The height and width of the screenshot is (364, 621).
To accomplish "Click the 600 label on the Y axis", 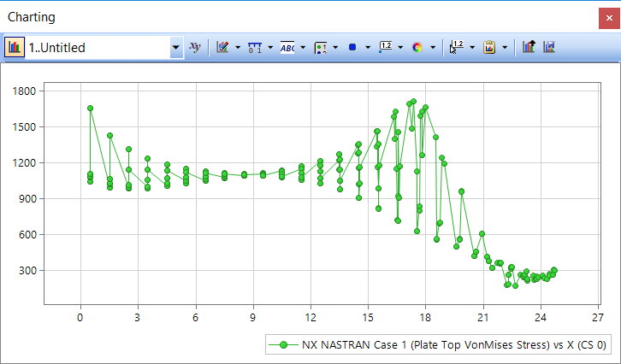I will (x=27, y=235).
